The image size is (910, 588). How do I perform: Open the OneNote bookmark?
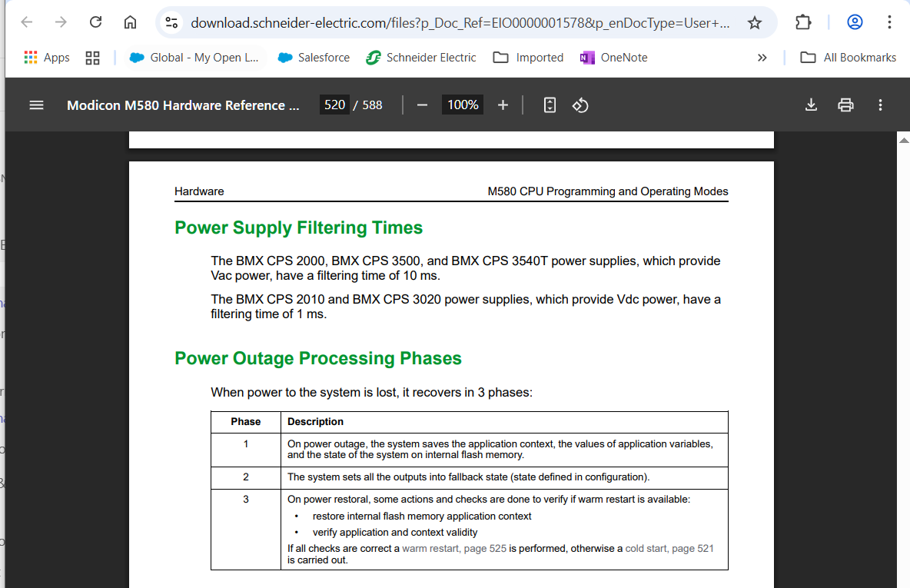coord(613,58)
